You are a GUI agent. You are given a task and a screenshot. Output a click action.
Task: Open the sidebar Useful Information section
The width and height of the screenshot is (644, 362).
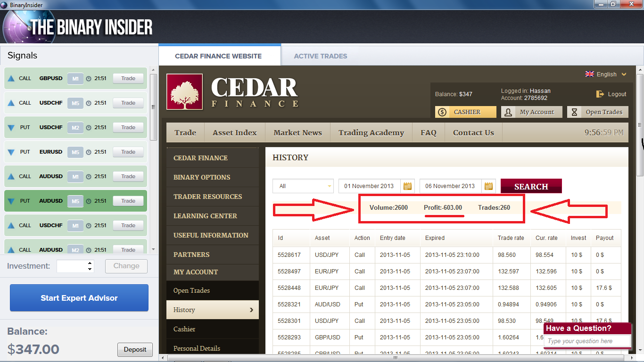click(x=213, y=235)
